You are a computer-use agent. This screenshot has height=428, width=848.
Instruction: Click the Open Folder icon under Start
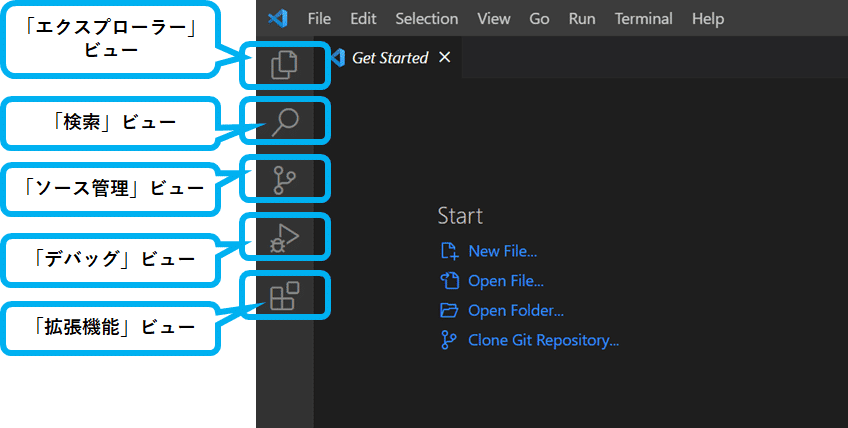(x=449, y=310)
